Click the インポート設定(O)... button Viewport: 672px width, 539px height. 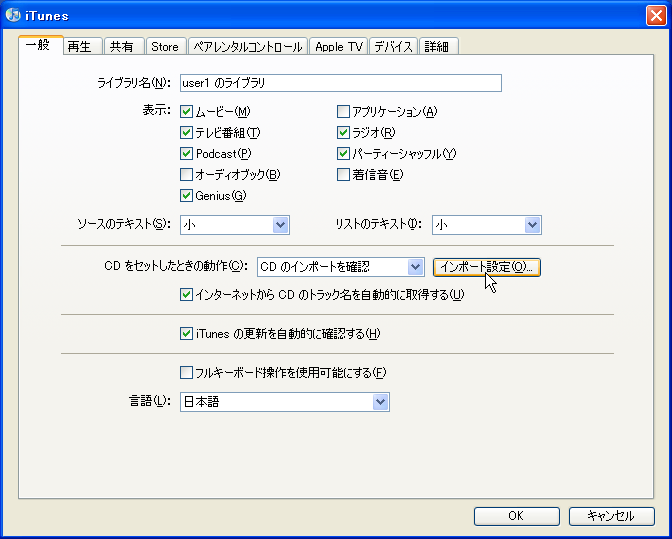click(x=486, y=267)
